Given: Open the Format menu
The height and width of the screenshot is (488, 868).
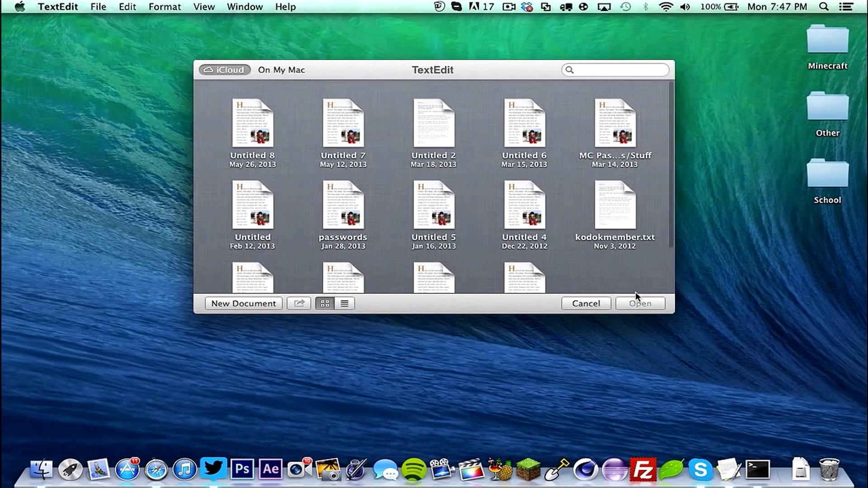Looking at the screenshot, I should point(165,7).
